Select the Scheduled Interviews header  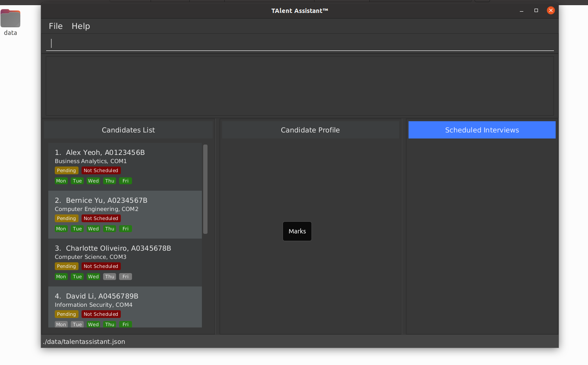(482, 130)
